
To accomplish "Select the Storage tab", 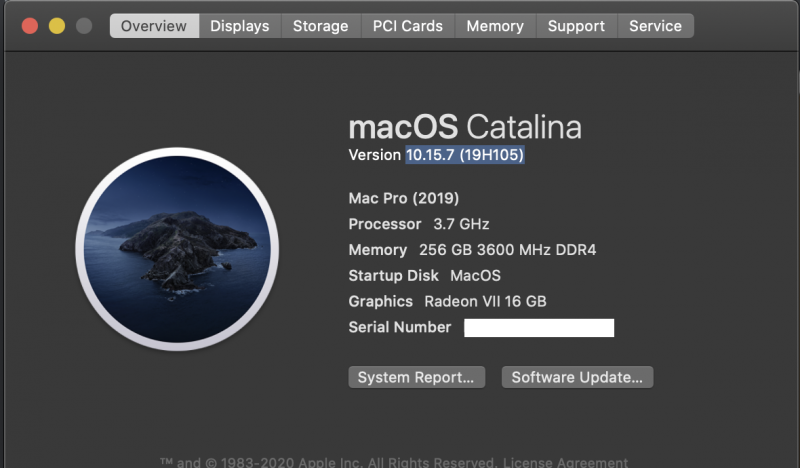I will click(320, 26).
